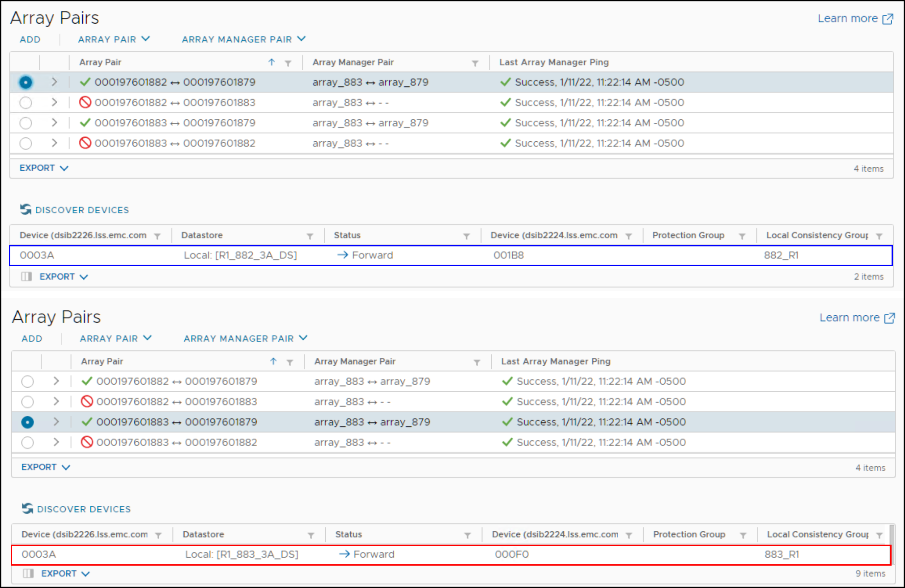905x588 pixels.
Task: Open the EXPORT dropdown below the device table
Action: pyautogui.click(x=57, y=276)
